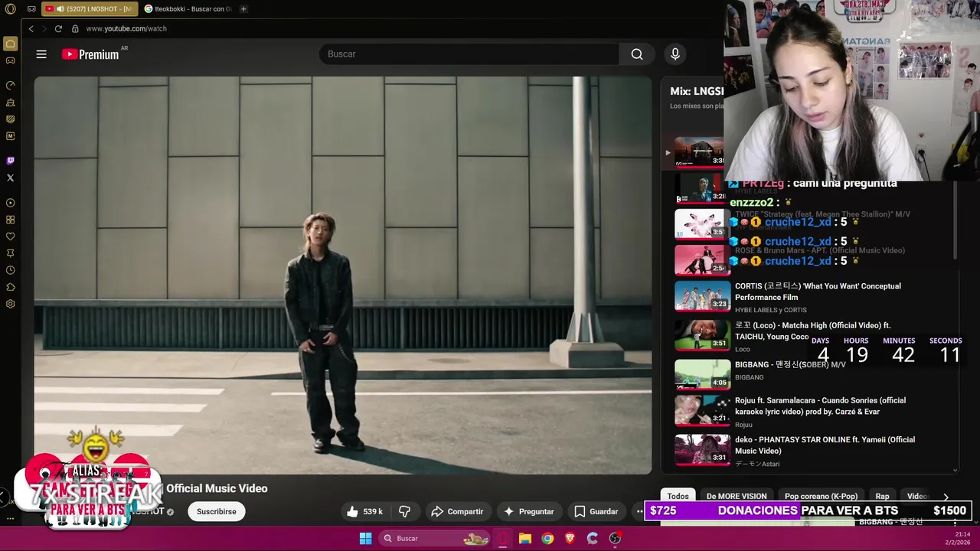Click the address bar URL
The image size is (980, 551).
coord(126,28)
